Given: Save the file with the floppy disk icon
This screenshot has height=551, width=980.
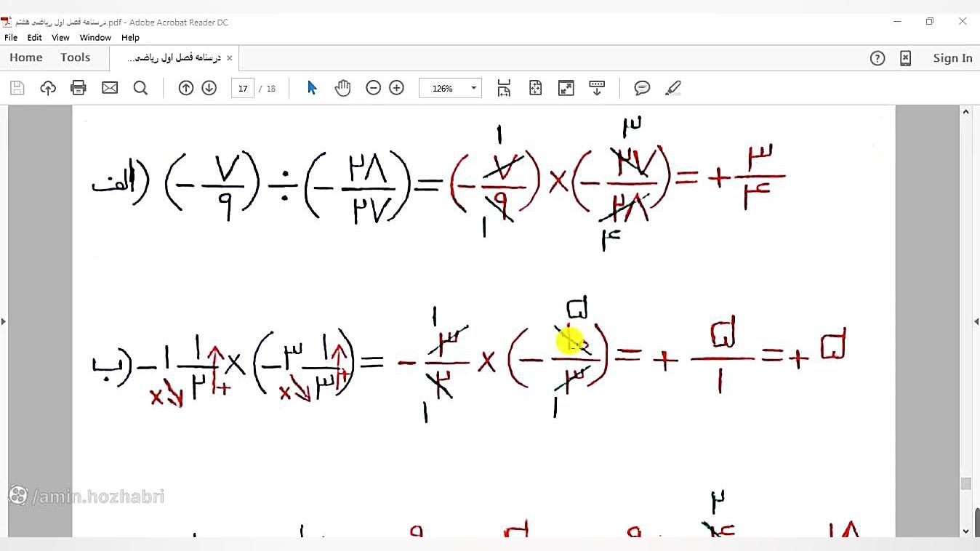Looking at the screenshot, I should (17, 88).
